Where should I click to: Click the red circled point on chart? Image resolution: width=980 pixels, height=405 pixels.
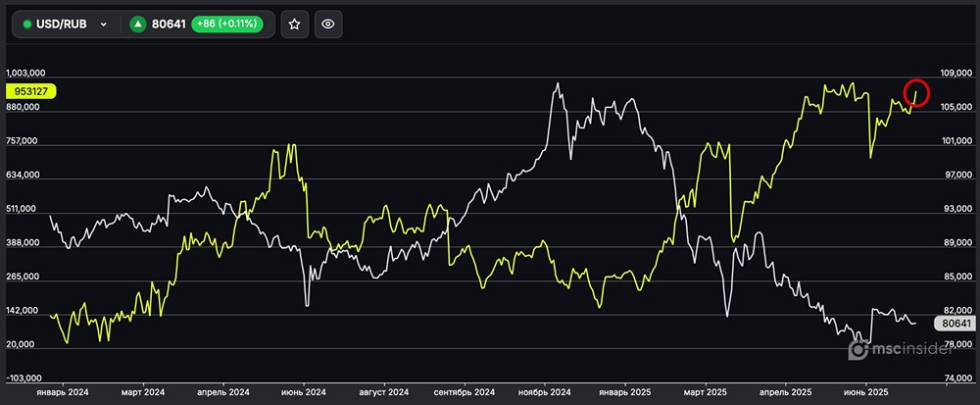916,92
